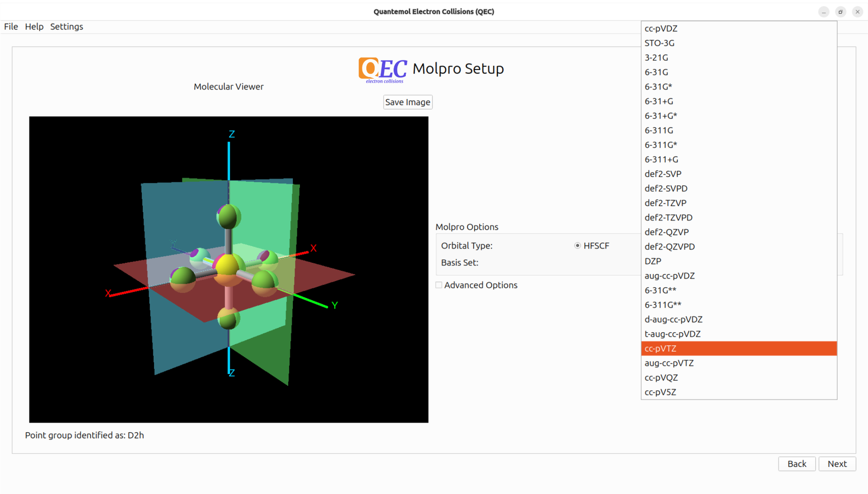Enable the Advanced Options checkbox
The image size is (868, 494).
tap(439, 285)
